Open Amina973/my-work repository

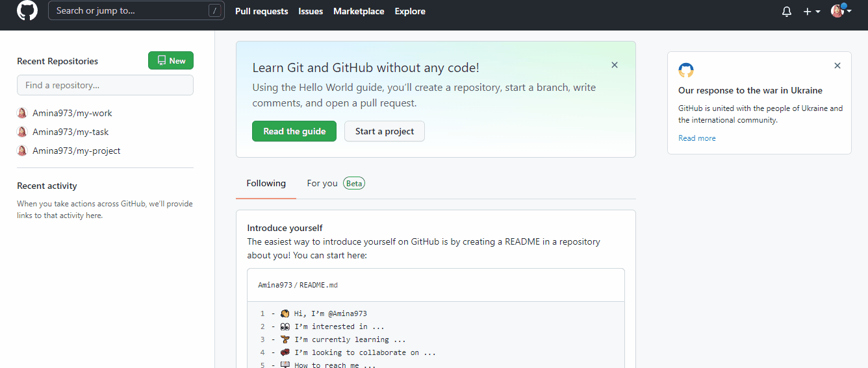pos(72,113)
